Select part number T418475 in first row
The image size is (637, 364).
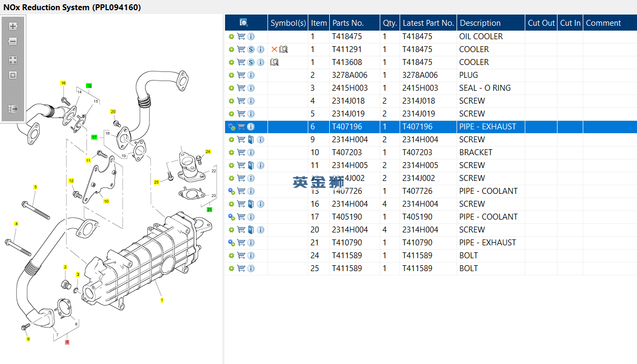(x=347, y=37)
